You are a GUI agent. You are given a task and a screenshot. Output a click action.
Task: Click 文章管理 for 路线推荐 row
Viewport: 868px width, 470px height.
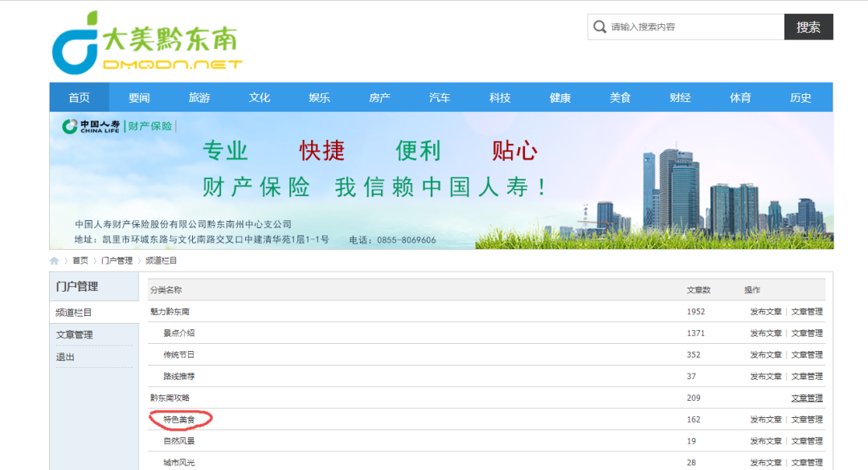coord(807,376)
